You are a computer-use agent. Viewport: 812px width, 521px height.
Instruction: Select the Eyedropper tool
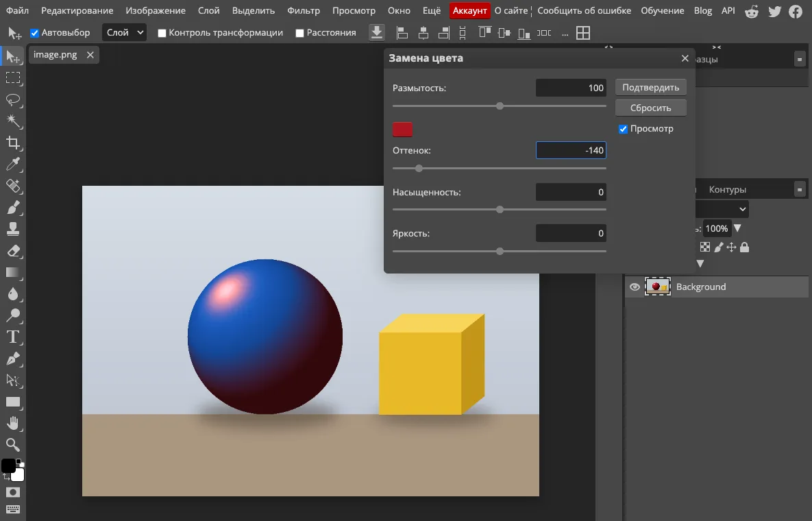point(13,165)
